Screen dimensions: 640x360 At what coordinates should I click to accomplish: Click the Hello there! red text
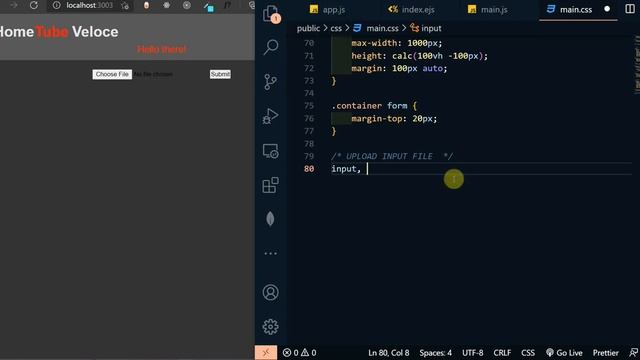click(x=162, y=49)
